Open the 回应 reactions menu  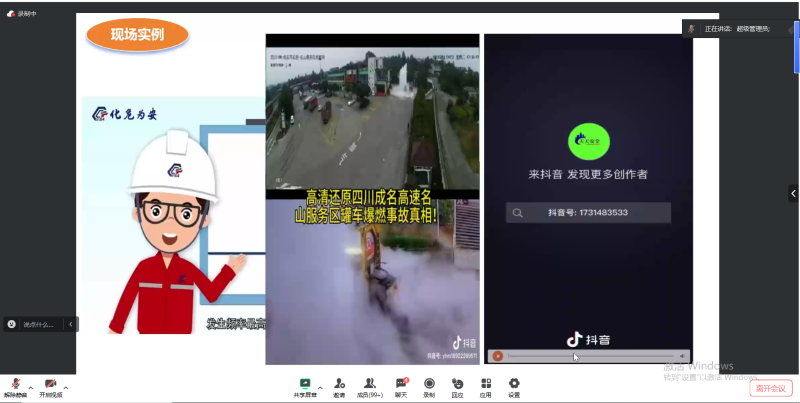point(457,388)
